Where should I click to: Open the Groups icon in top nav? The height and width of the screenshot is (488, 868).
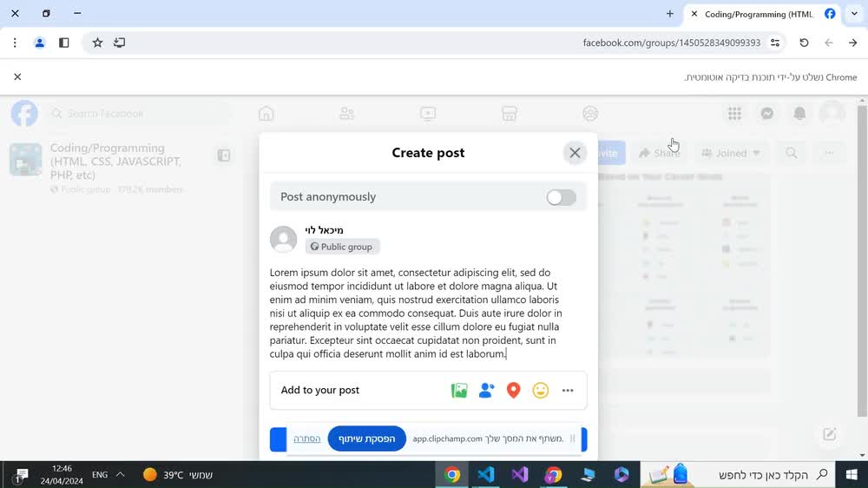[590, 114]
